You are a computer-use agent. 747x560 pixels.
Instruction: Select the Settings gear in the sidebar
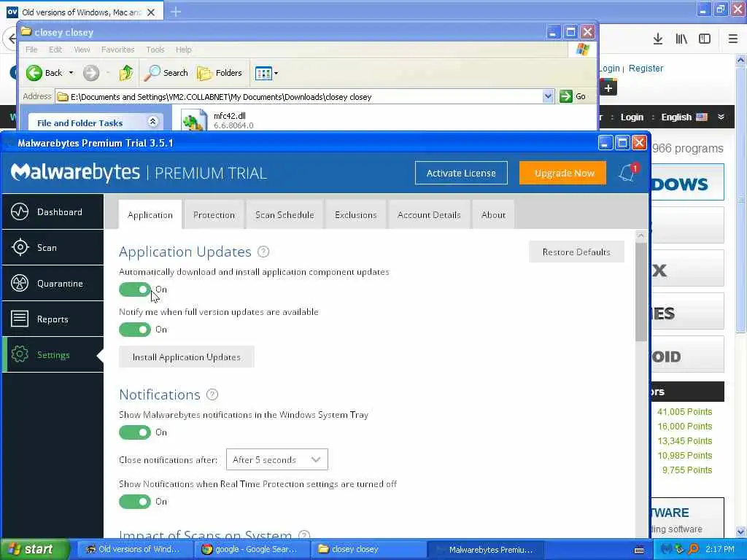pyautogui.click(x=20, y=354)
